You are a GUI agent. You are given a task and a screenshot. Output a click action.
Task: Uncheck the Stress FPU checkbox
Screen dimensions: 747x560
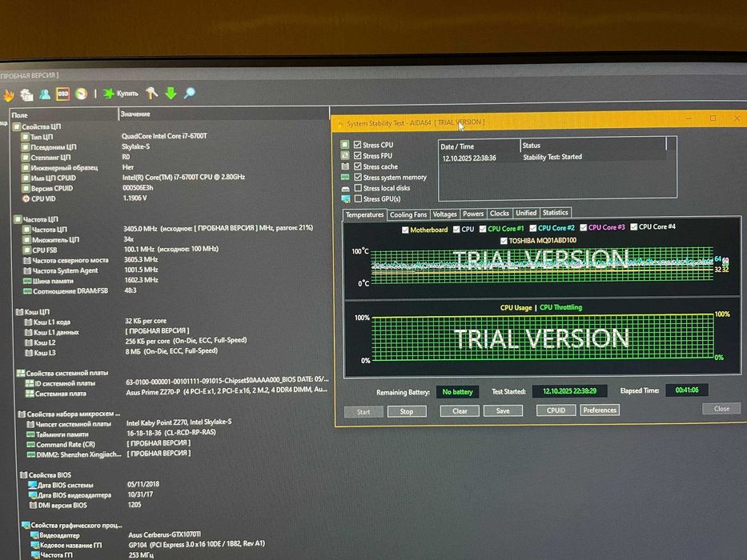[357, 155]
